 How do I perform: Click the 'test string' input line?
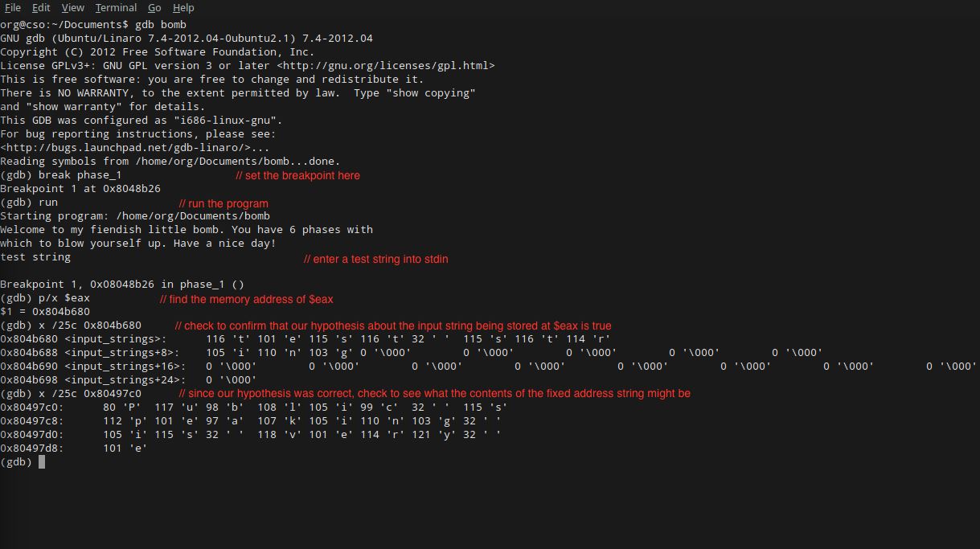coord(35,257)
